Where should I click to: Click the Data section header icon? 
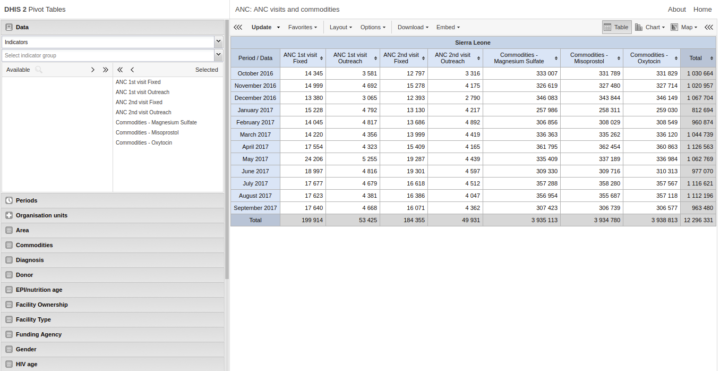coord(9,28)
